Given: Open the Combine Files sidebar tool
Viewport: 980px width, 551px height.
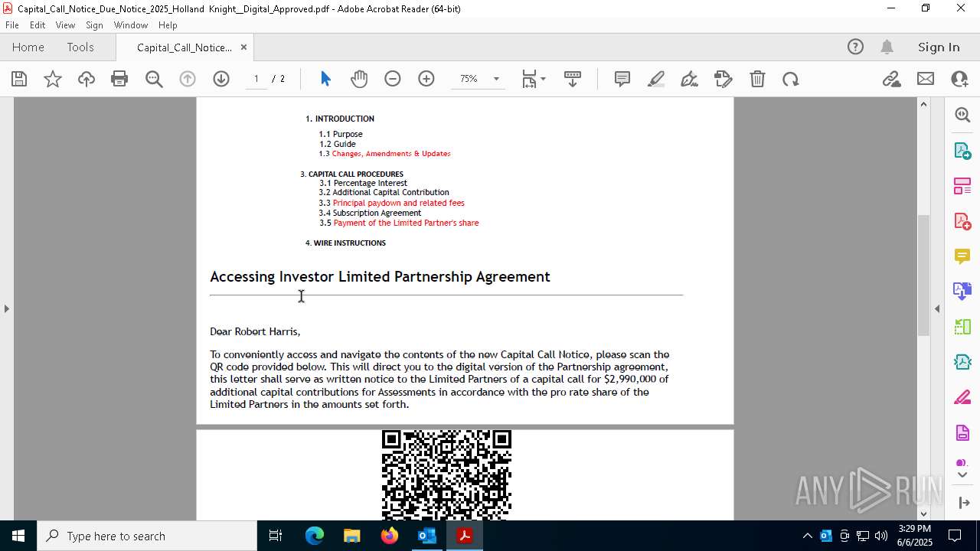Looking at the screenshot, I should (x=962, y=292).
